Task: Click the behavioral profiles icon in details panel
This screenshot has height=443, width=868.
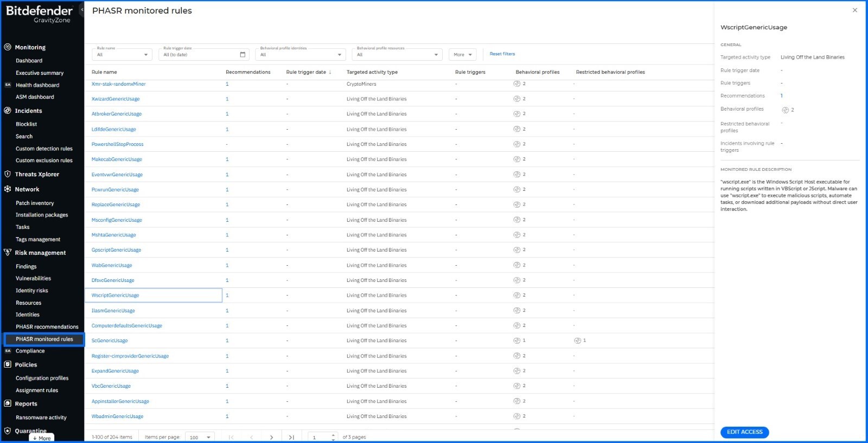Action: [785, 110]
